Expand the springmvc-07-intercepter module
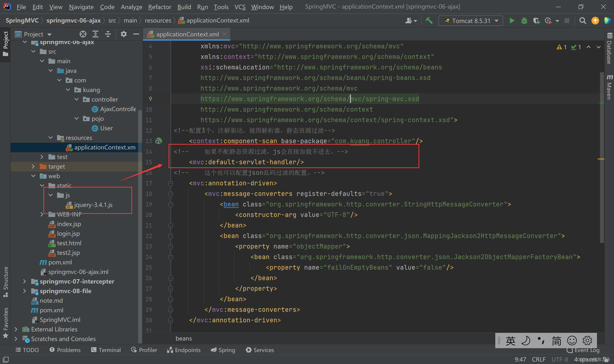Screen dimensions: 614x364 click(x=24, y=281)
